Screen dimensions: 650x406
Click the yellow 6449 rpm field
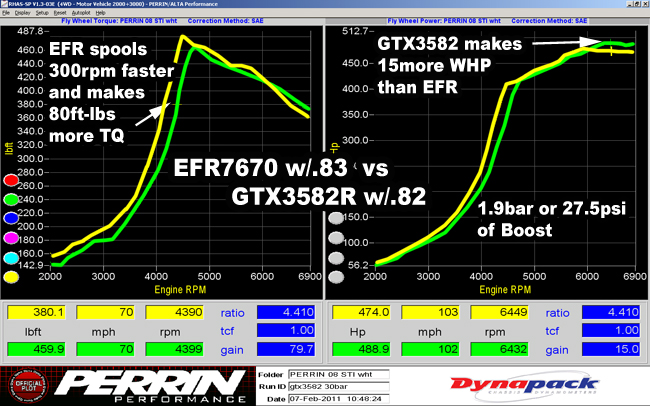[x=500, y=312]
